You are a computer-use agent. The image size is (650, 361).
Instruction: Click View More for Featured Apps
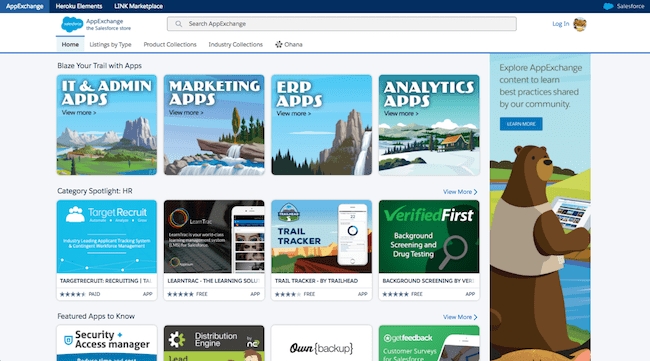tap(460, 317)
